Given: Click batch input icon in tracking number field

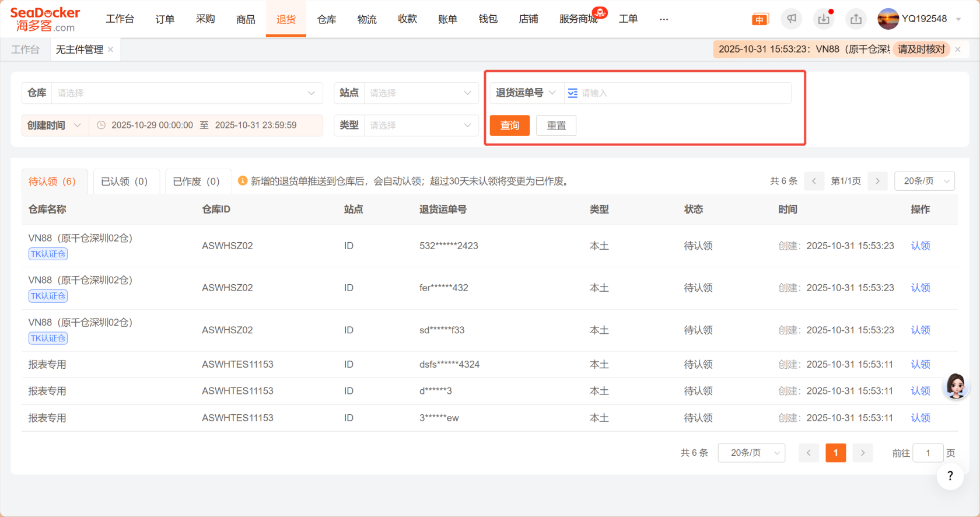Looking at the screenshot, I should pyautogui.click(x=573, y=93).
